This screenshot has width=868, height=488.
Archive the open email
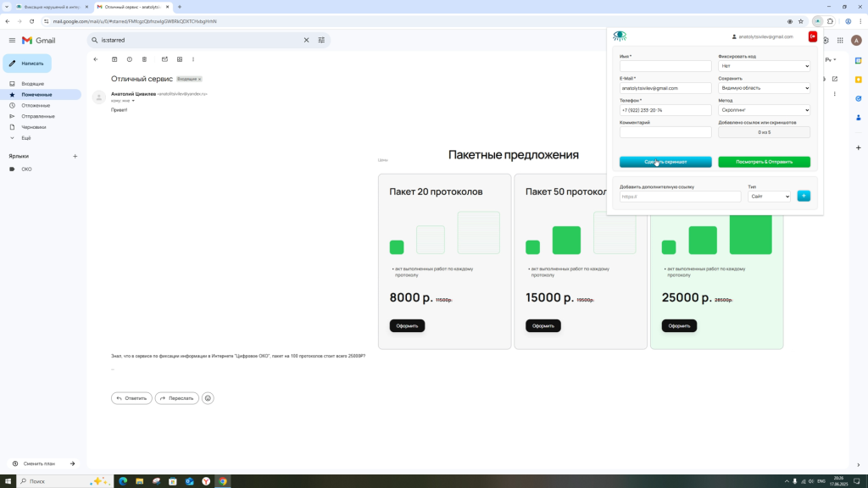114,59
